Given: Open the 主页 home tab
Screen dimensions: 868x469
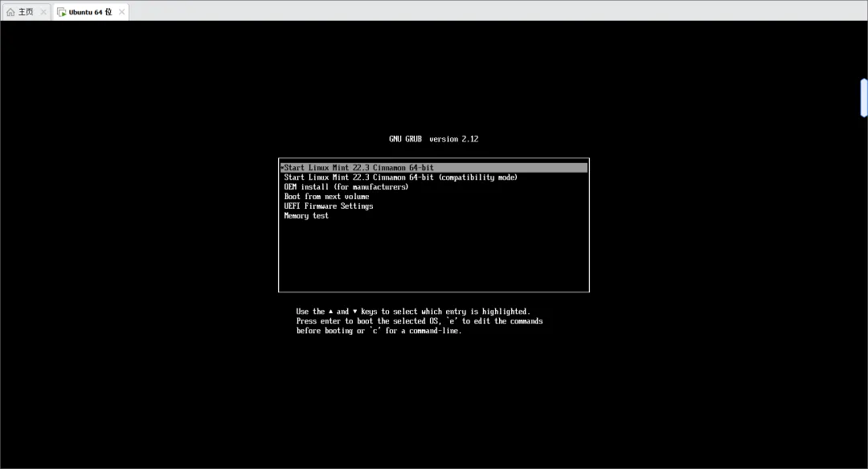Looking at the screenshot, I should click(26, 11).
